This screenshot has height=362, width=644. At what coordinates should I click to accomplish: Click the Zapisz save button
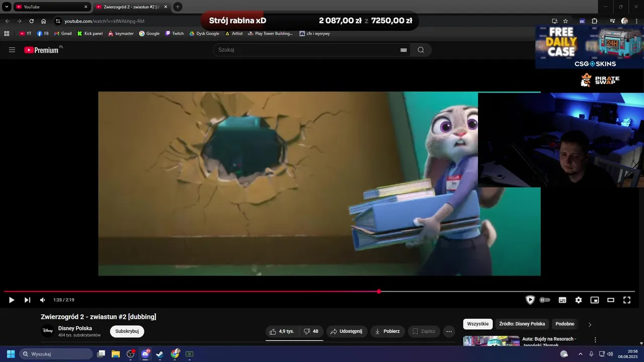(x=424, y=331)
